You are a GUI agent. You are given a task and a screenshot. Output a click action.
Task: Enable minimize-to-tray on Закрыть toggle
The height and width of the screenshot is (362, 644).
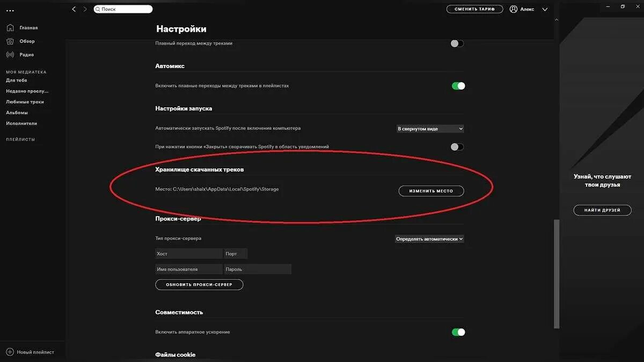457,147
